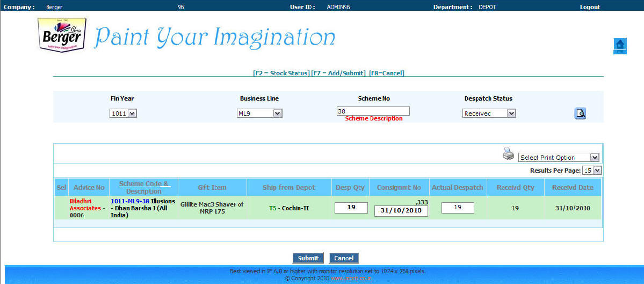Open the Results Per Page dropdown
Screen dimensions: 644x284
[592, 171]
